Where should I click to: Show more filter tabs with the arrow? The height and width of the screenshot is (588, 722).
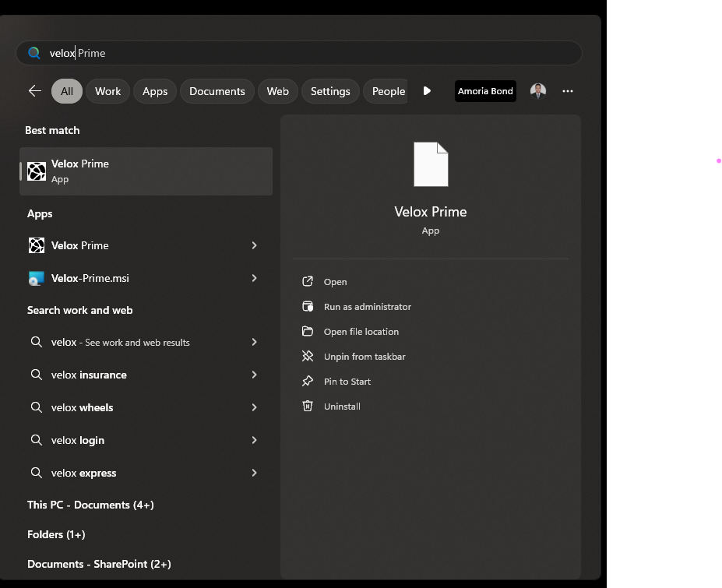click(427, 91)
